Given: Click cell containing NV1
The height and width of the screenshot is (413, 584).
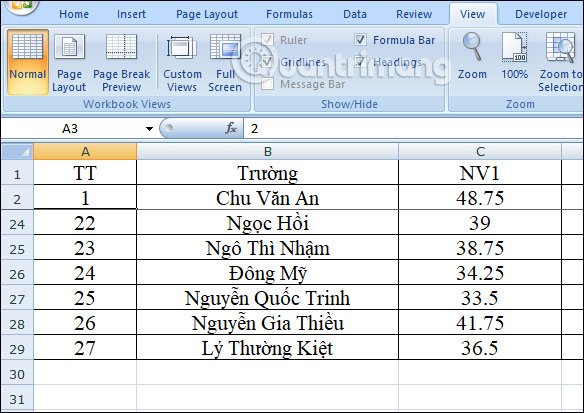Looking at the screenshot, I should (480, 173).
